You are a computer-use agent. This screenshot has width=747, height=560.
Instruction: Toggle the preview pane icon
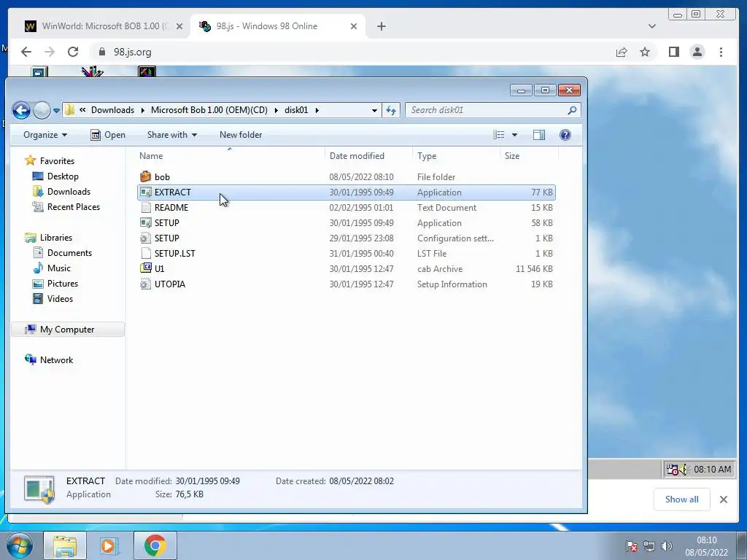(539, 135)
